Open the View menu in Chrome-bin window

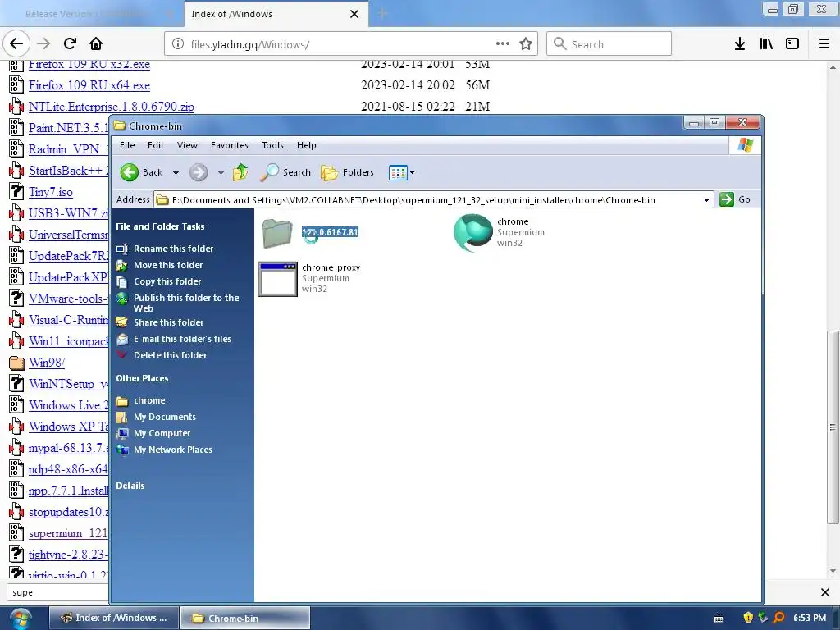[188, 145]
